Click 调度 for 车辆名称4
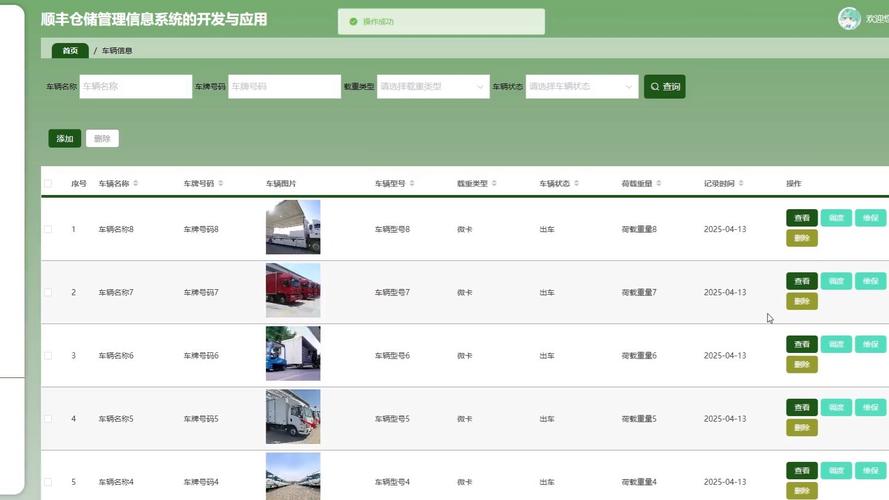This screenshot has width=889, height=500. [836, 471]
